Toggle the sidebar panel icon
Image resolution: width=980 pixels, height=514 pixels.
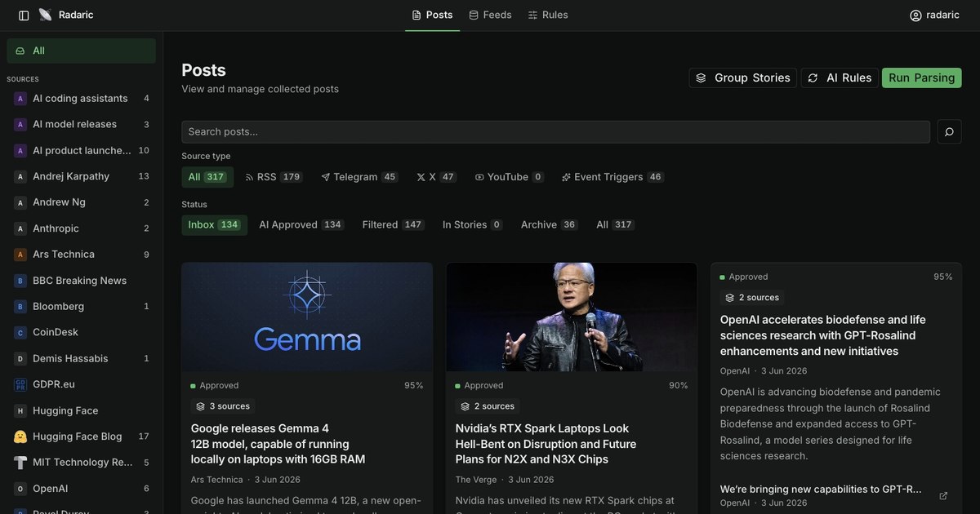coord(24,16)
